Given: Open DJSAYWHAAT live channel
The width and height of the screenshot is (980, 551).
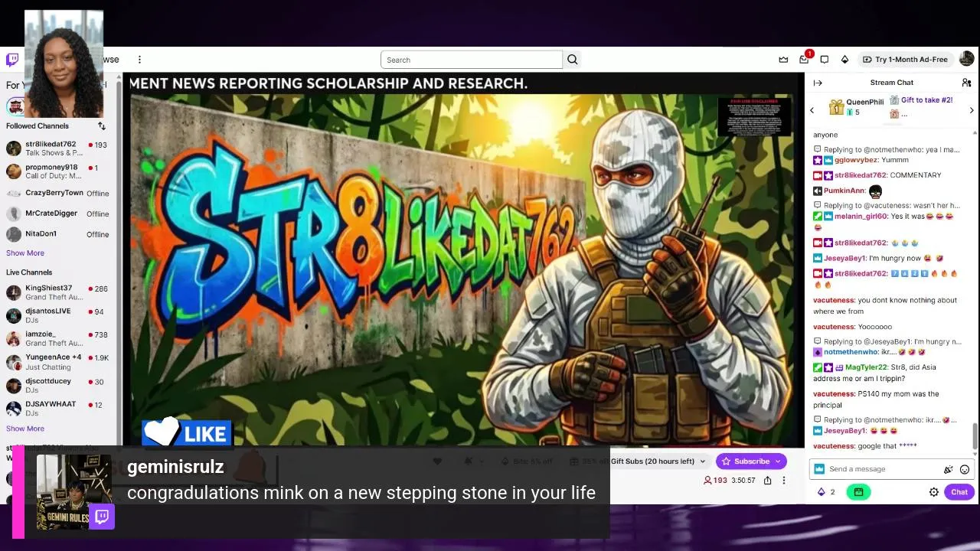Looking at the screenshot, I should (57, 409).
